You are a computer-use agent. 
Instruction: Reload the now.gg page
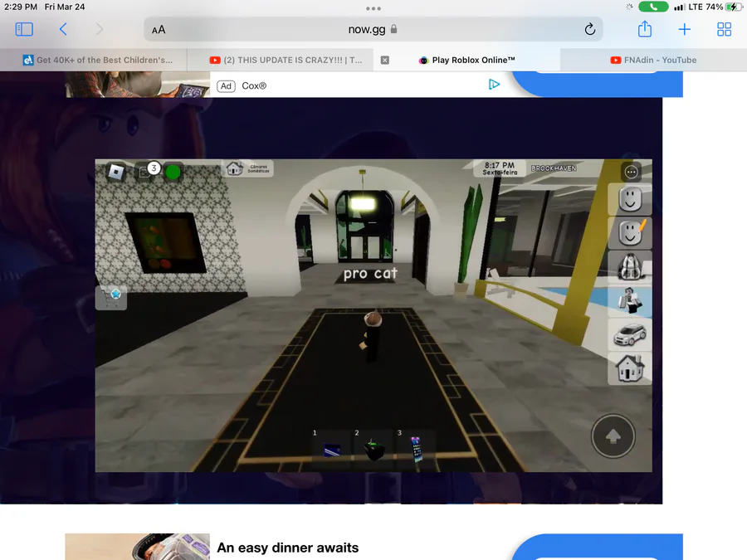point(590,30)
